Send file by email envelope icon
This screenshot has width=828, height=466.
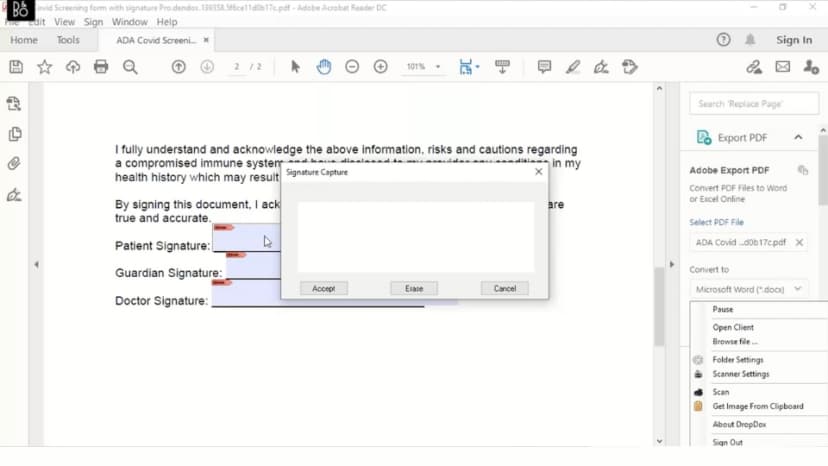click(x=783, y=67)
